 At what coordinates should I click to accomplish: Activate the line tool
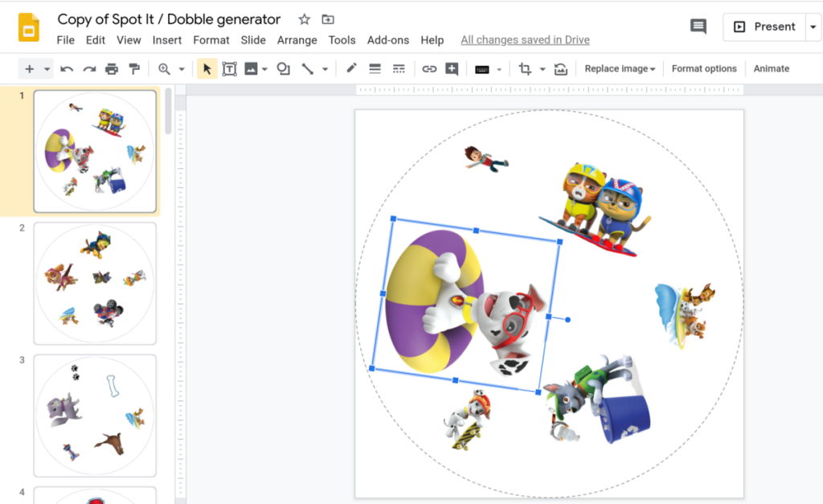click(307, 68)
